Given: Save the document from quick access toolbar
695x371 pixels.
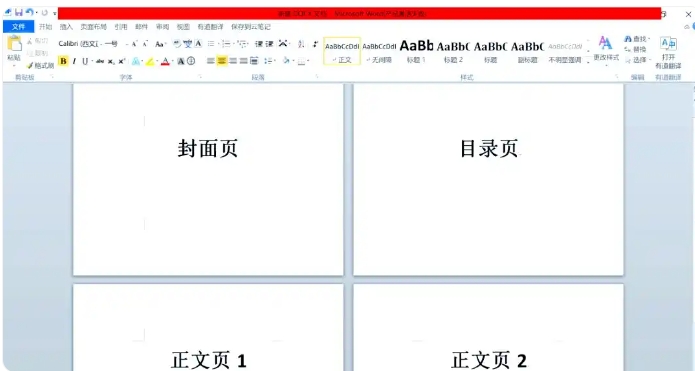Looking at the screenshot, I should [19, 12].
